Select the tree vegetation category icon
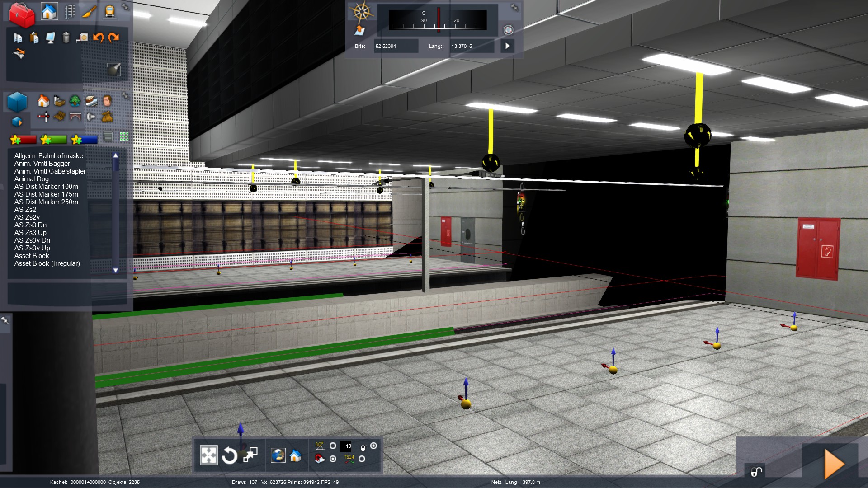The height and width of the screenshot is (488, 868). pos(75,100)
